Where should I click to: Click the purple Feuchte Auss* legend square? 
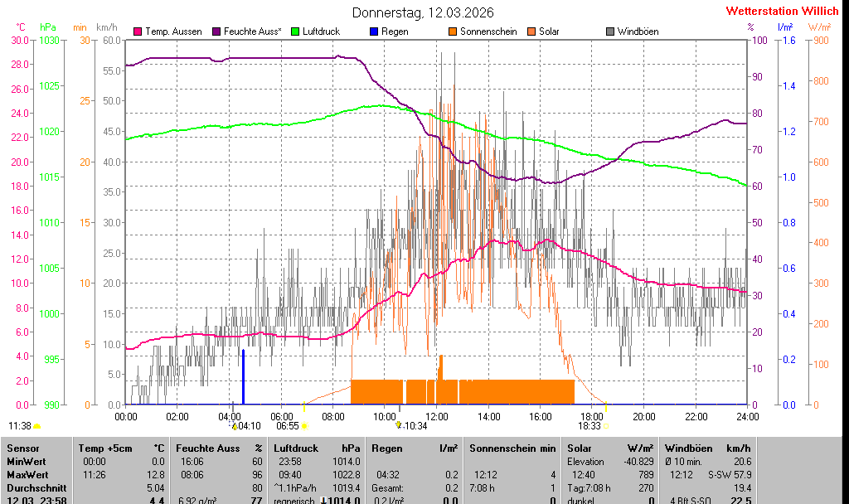point(217,31)
